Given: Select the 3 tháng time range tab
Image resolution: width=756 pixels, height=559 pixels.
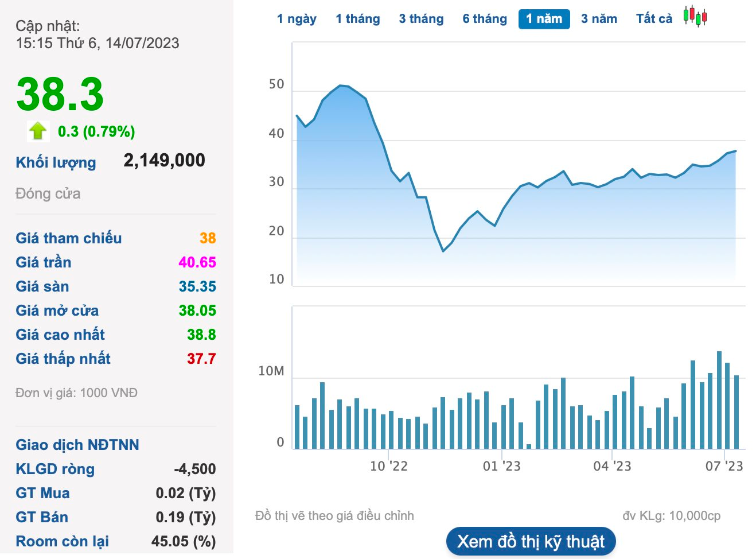Looking at the screenshot, I should (422, 19).
